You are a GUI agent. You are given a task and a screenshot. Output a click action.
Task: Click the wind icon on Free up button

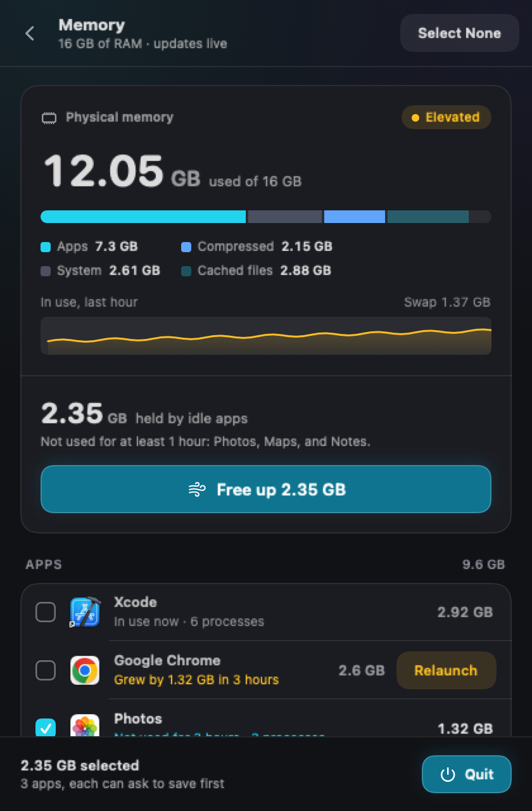(197, 490)
